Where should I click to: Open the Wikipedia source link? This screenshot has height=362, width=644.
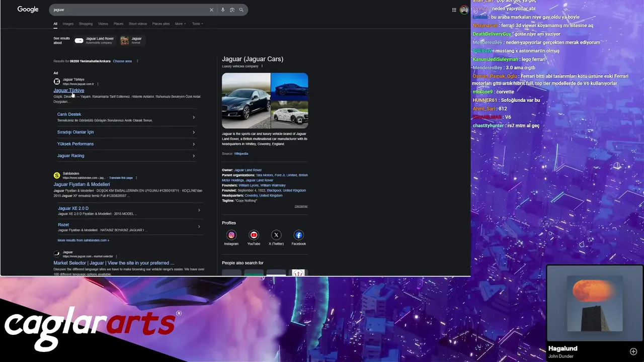(241, 154)
